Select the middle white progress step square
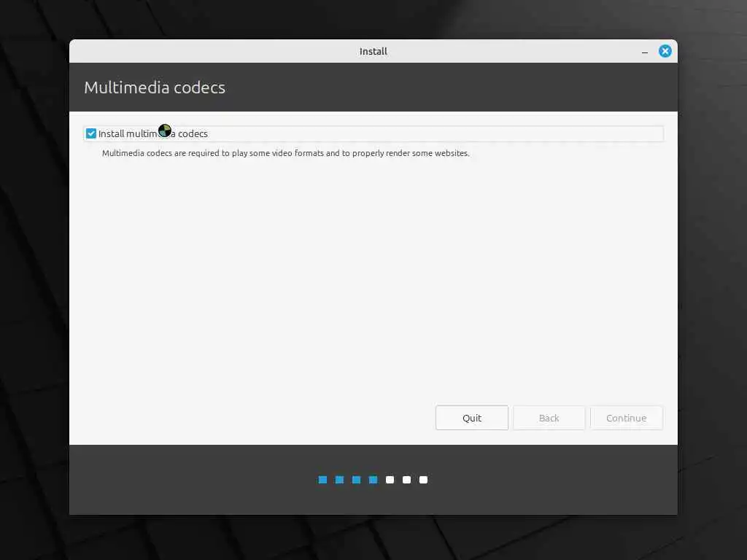Image resolution: width=747 pixels, height=560 pixels. click(x=406, y=480)
